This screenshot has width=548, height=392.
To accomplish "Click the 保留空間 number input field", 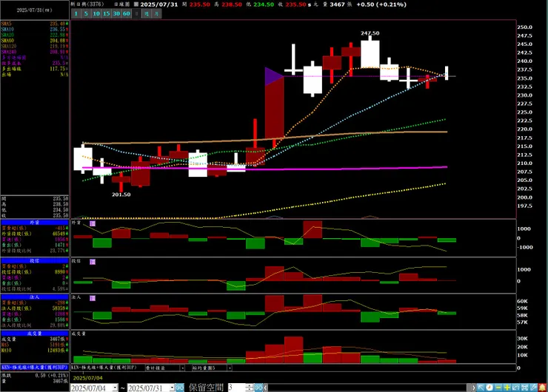I will (237, 388).
